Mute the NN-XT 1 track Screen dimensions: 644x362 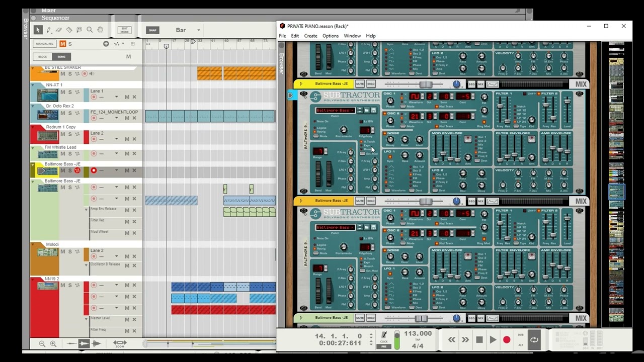coord(63,92)
